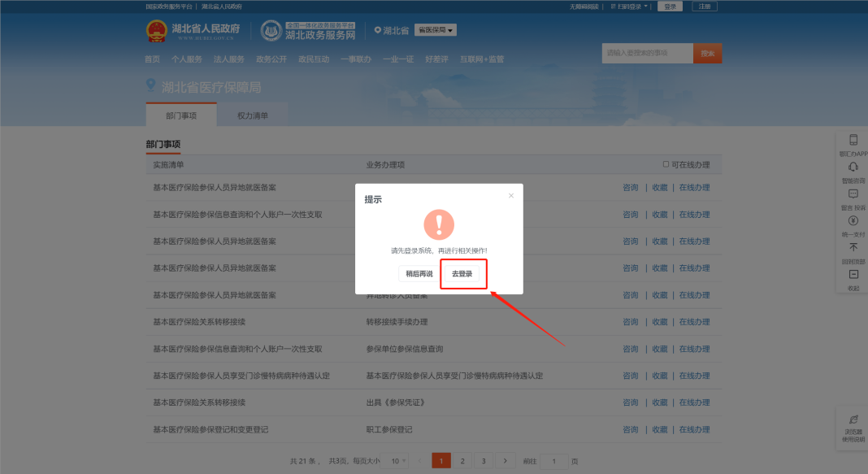
Task: Switch to the 权力清单 tab
Action: [253, 115]
